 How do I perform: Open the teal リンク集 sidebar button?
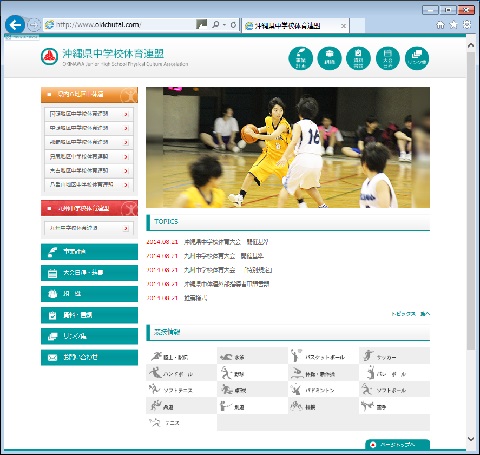89,336
